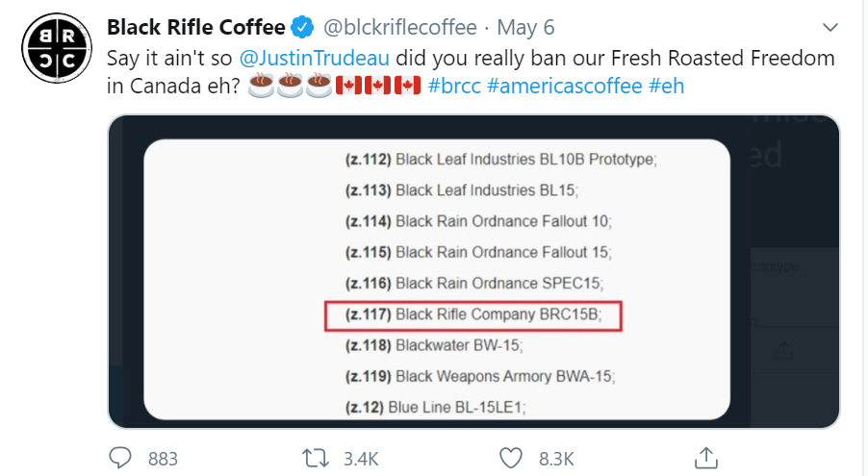
Task: Like the tweet with the heart icon
Action: tap(510, 459)
